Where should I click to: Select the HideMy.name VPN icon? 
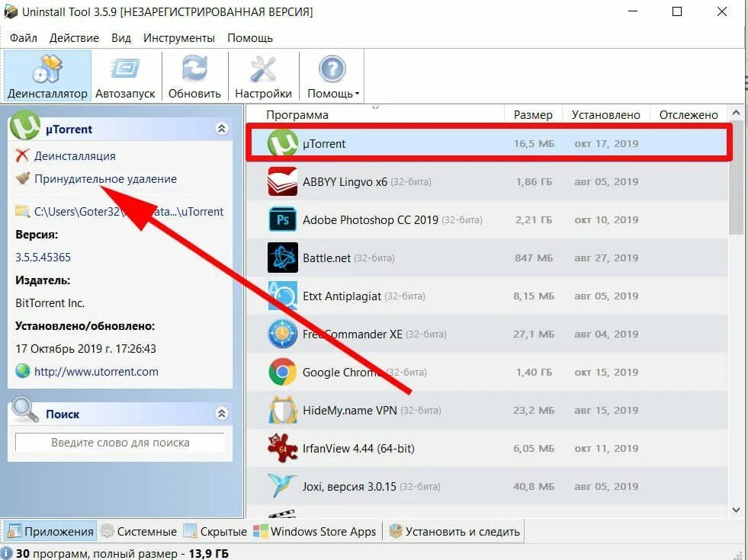(x=282, y=410)
